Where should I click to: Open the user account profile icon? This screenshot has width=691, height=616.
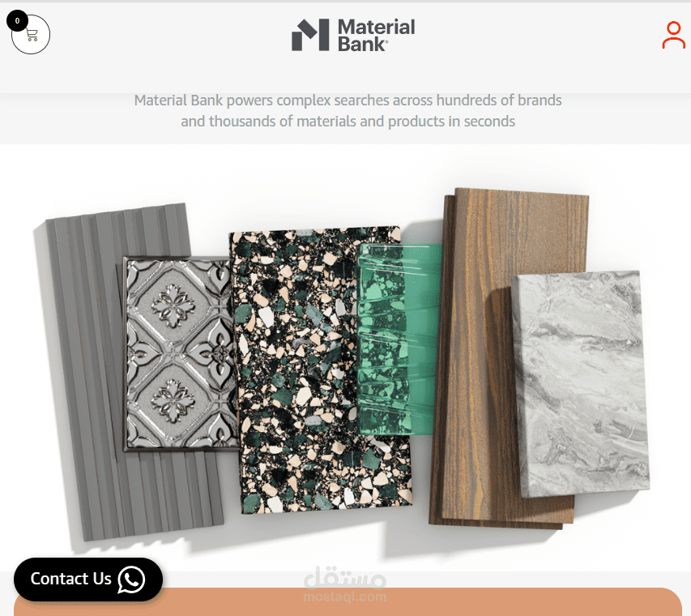673,35
